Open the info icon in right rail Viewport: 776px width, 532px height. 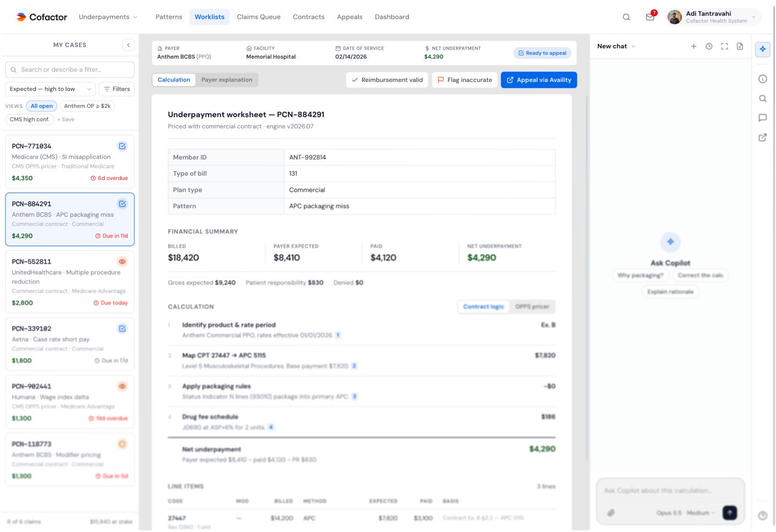point(763,79)
